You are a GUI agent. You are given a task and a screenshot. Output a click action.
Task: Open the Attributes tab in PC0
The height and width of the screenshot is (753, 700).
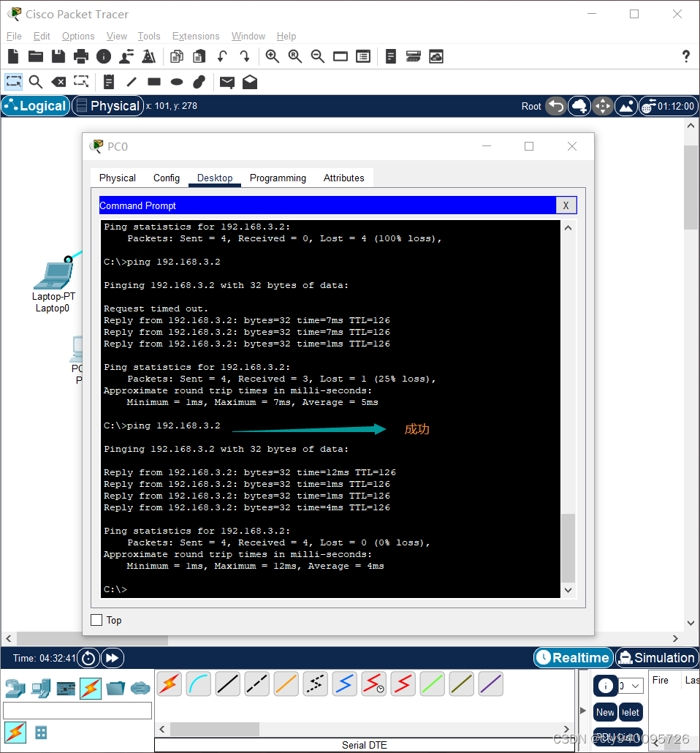click(x=343, y=178)
